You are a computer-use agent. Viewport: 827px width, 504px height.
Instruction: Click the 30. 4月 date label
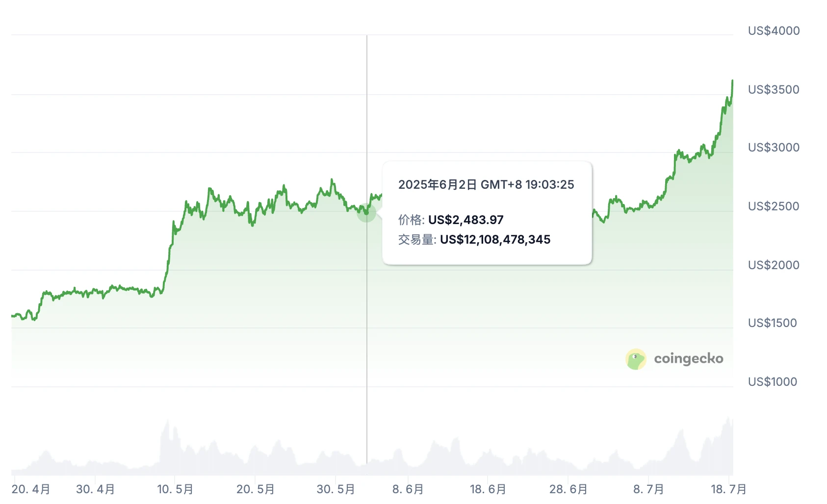pyautogui.click(x=96, y=489)
